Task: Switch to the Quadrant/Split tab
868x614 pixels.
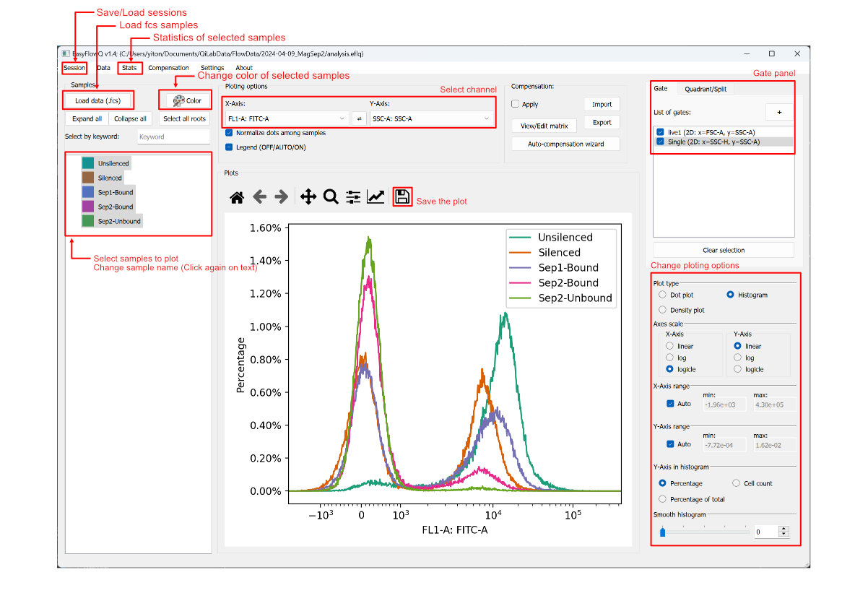Action: 706,89
